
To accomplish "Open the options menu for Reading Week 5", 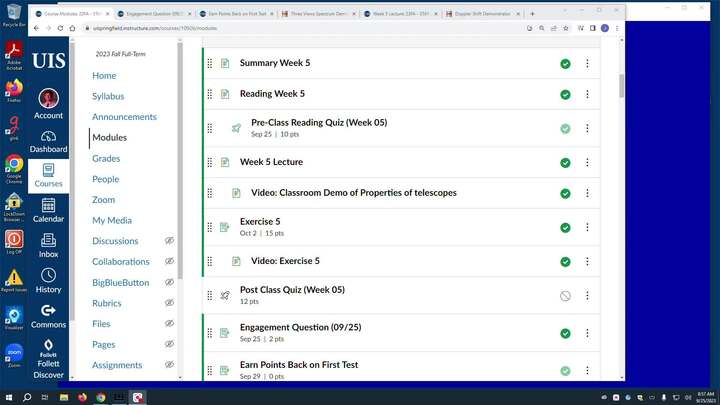I will 587,95.
